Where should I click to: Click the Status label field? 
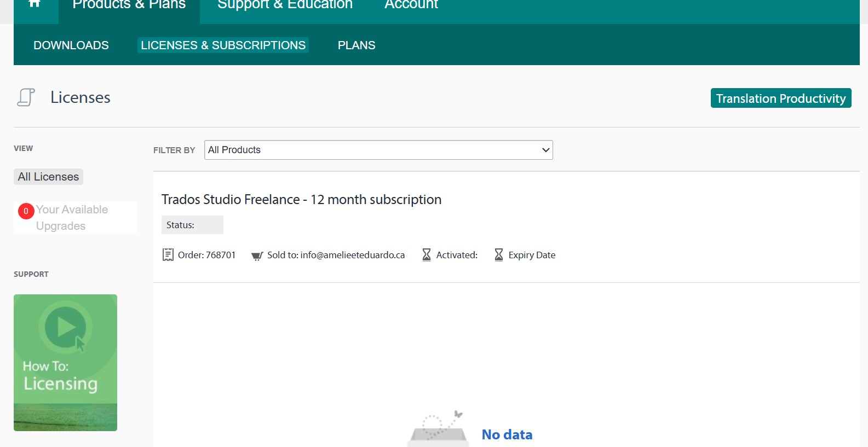click(x=192, y=225)
